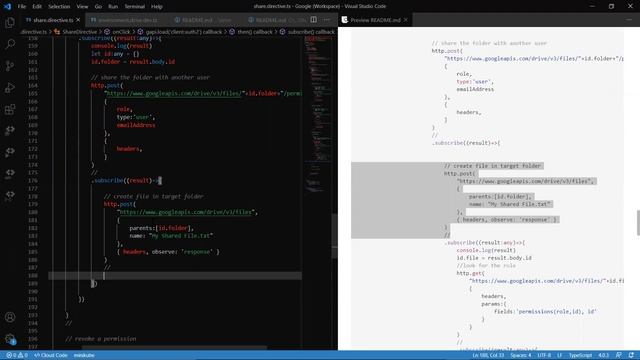Close the share.directive.ts tab
This screenshot has width=640, height=360.
78,20
